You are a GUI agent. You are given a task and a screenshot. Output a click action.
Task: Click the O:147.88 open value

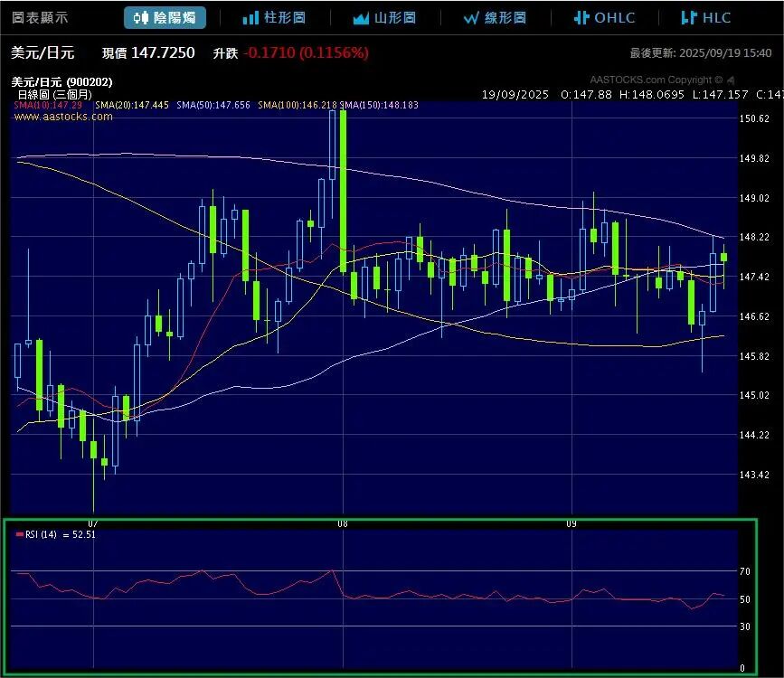[x=586, y=95]
